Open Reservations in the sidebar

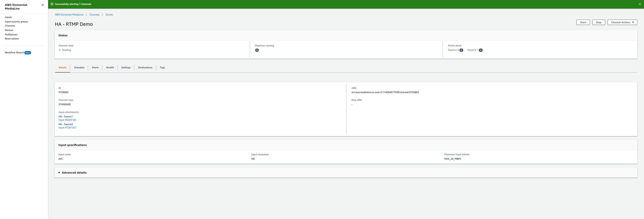click(x=12, y=39)
